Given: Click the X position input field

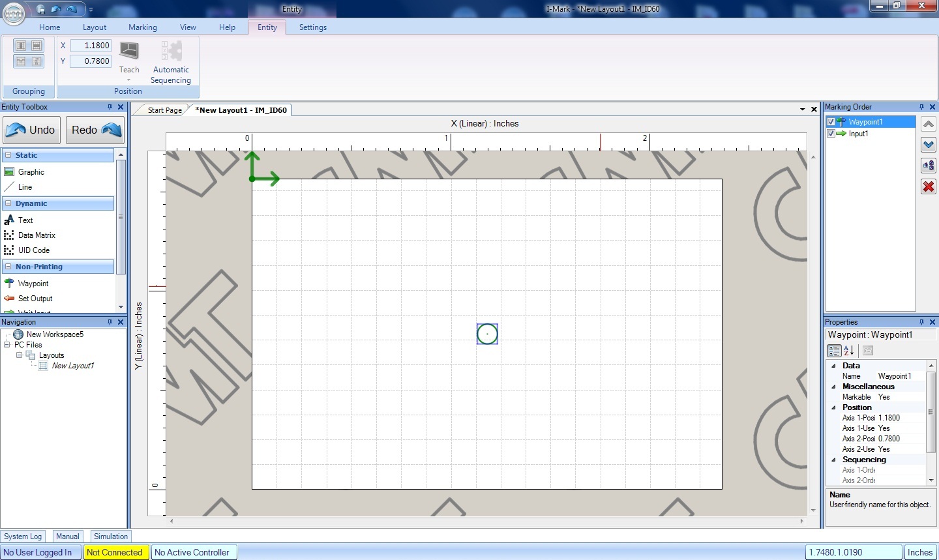Looking at the screenshot, I should click(x=91, y=46).
